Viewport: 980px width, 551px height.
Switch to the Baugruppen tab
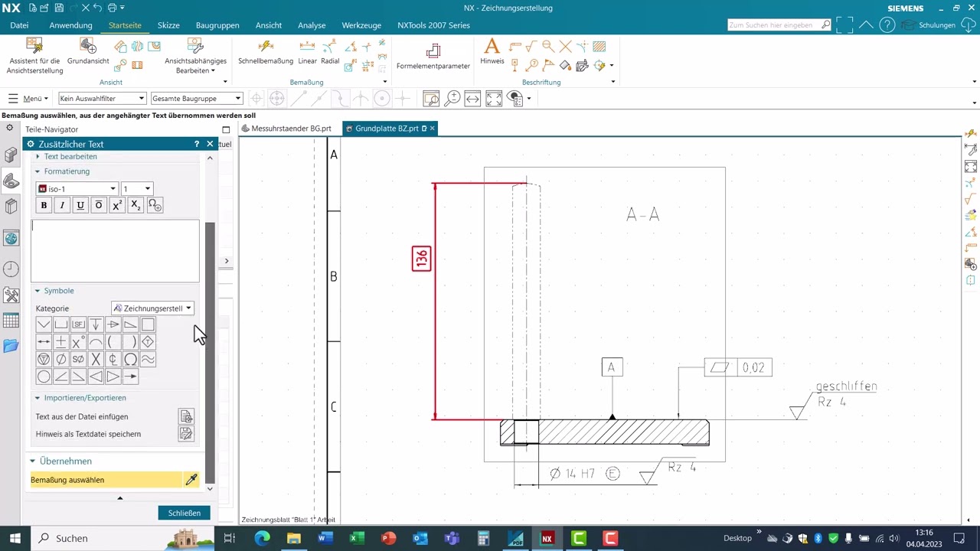[217, 25]
